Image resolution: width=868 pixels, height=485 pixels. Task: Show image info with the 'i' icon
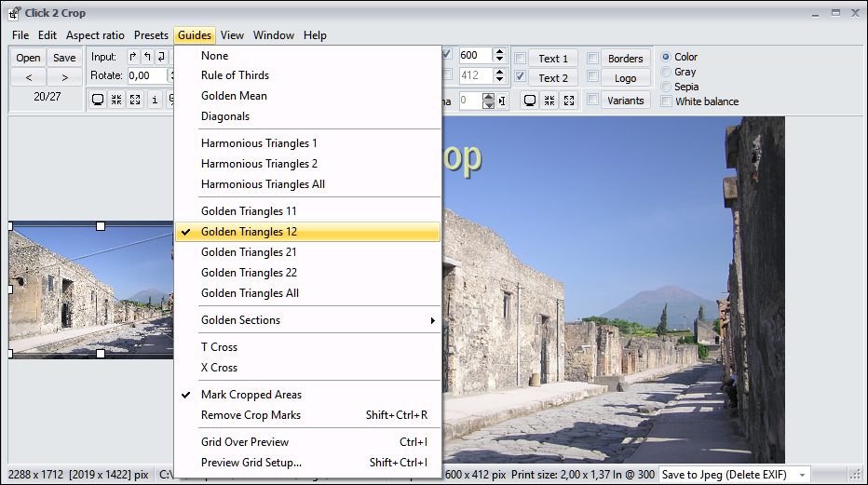(155, 100)
